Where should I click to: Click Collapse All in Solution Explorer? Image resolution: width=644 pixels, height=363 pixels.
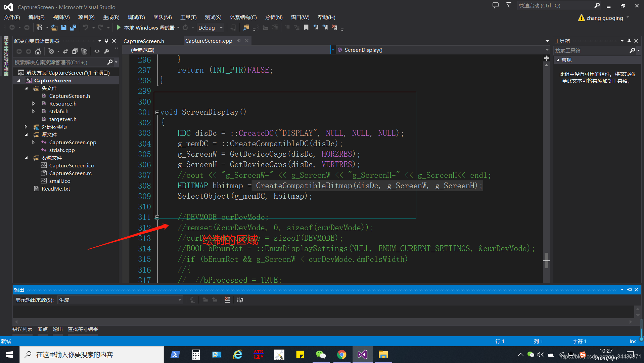pos(75,51)
